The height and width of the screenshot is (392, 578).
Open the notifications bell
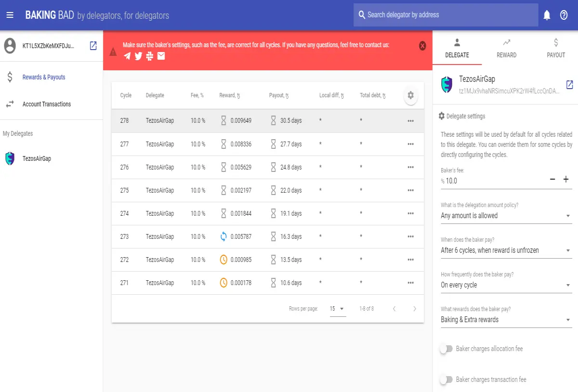547,15
